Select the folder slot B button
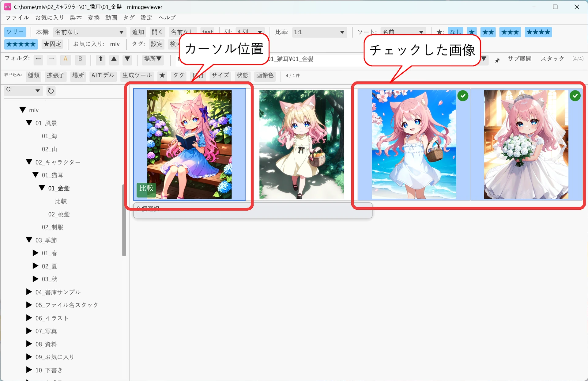588x381 pixels. 80,59
